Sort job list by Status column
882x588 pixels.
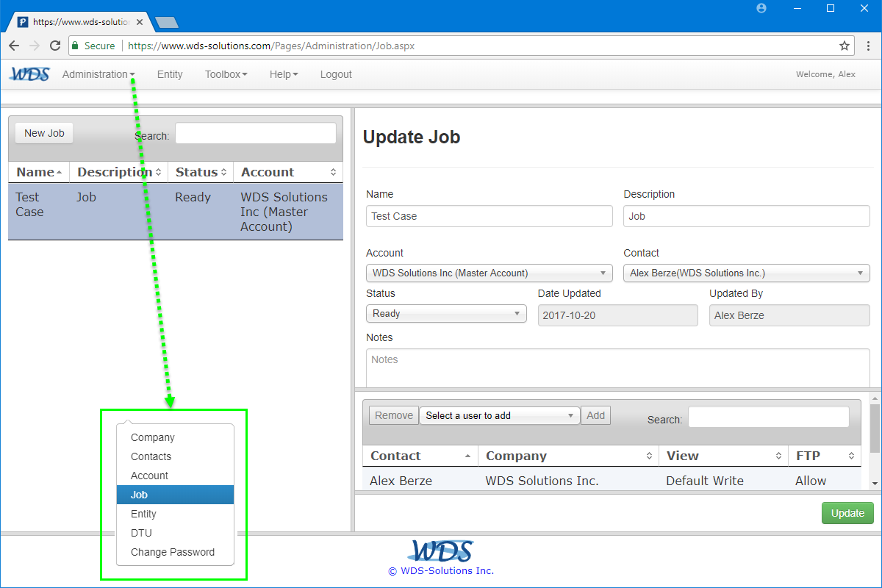[x=201, y=172]
